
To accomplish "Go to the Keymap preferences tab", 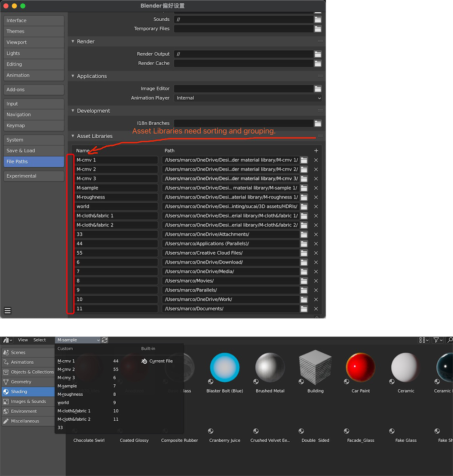I will 34,125.
